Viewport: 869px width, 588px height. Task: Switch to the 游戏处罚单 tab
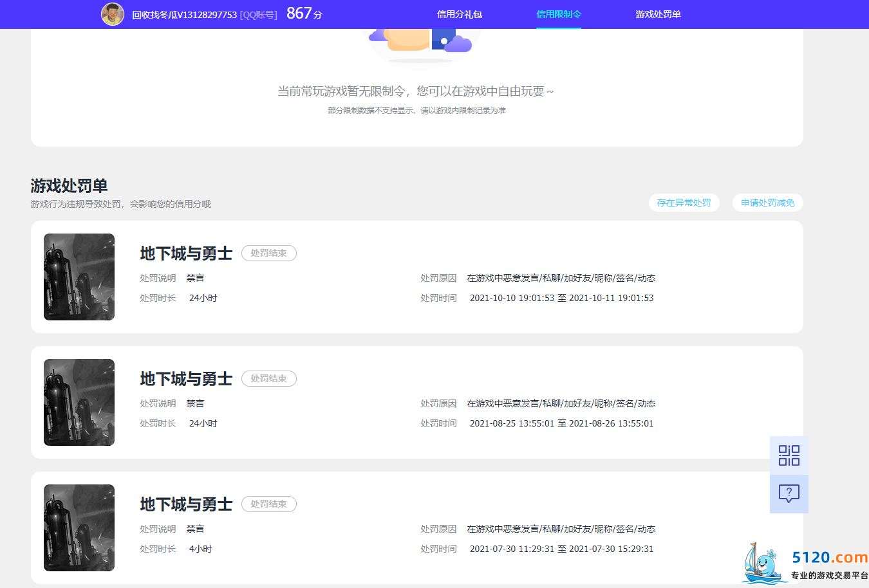click(x=659, y=14)
